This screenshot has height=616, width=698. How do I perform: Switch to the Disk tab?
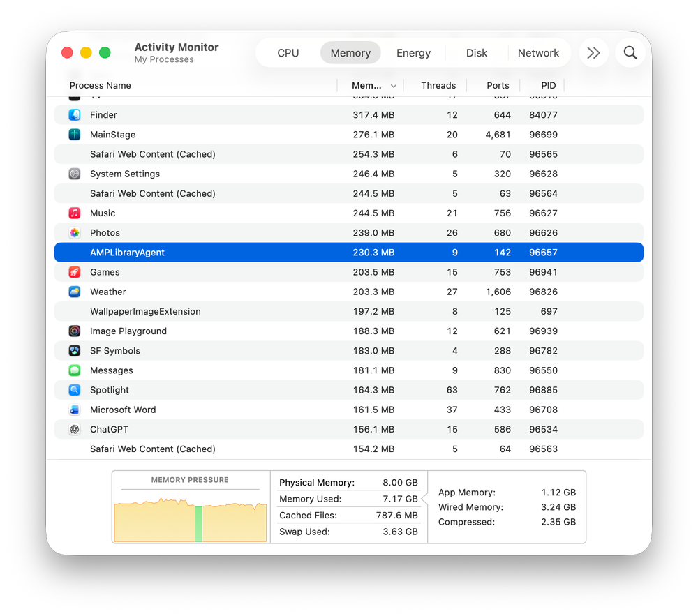pos(476,53)
